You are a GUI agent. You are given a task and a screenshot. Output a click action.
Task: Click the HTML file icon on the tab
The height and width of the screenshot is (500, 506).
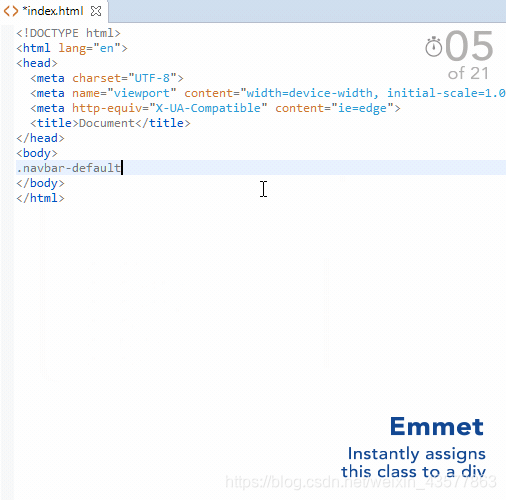[11, 11]
